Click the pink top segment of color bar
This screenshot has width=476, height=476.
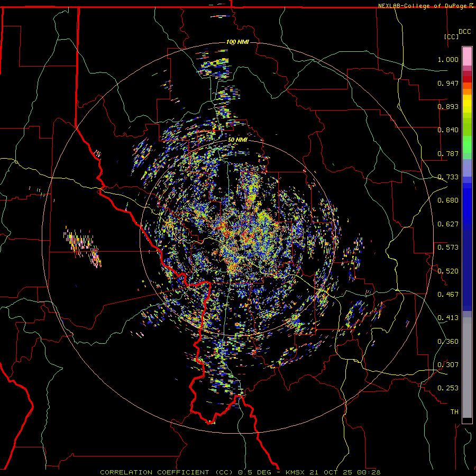[467, 56]
